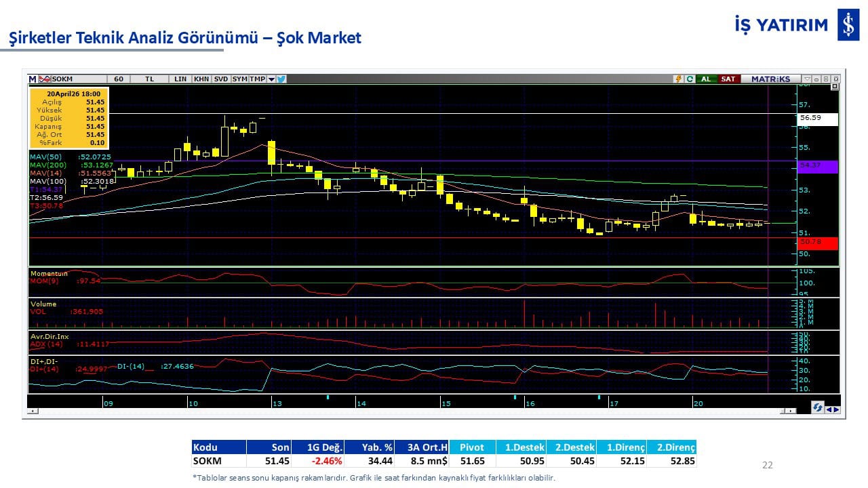868x488 pixels.
Task: Open the 60 period selector
Action: 119,79
